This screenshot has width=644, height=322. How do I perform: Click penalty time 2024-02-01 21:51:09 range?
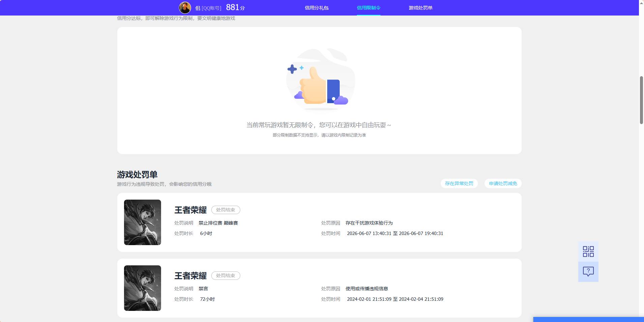395,299
